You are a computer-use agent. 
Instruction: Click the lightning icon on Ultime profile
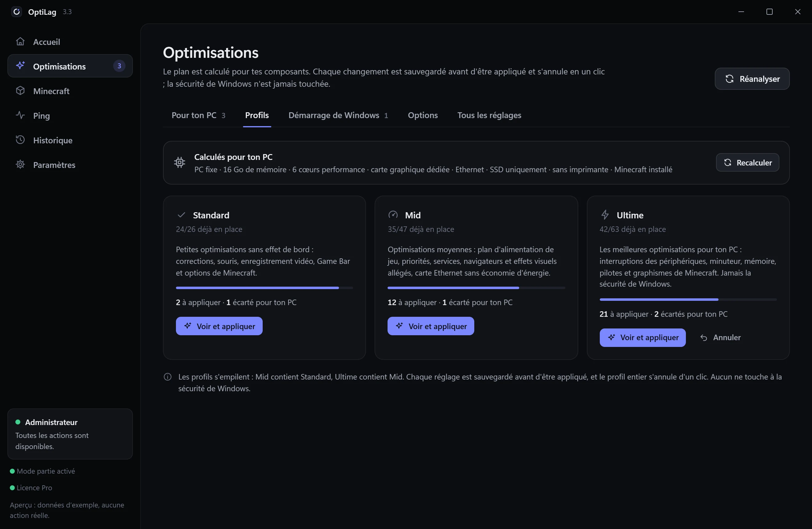605,215
